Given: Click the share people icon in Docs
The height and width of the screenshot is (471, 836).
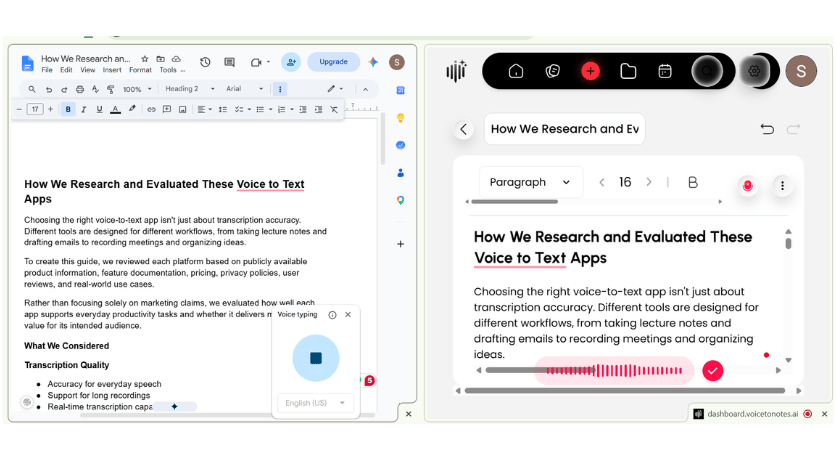Looking at the screenshot, I should [x=291, y=62].
